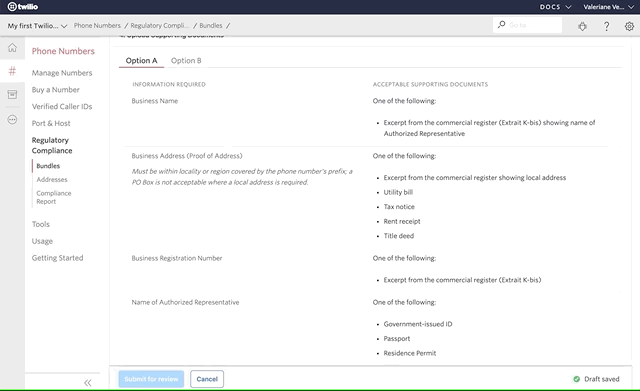Open the My first Twilio project dropdown
Screen dimensions: 640x391
(37, 26)
